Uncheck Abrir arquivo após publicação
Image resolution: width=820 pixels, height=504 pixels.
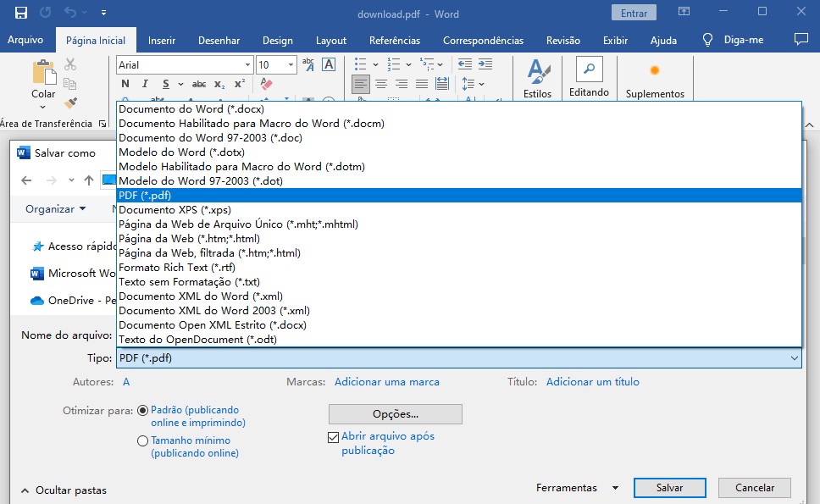pos(333,437)
